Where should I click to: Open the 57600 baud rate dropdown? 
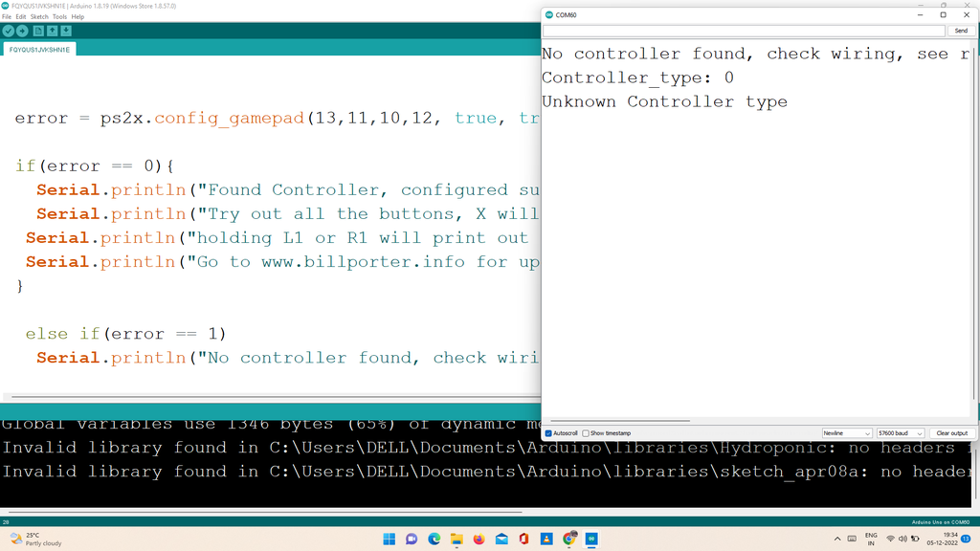pyautogui.click(x=900, y=433)
